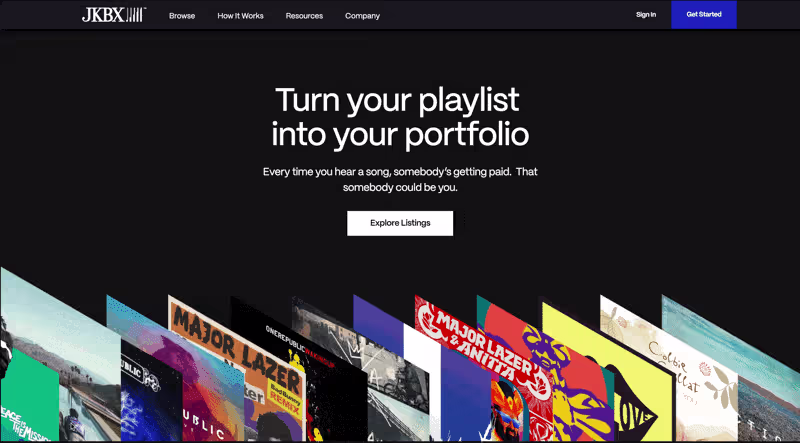The height and width of the screenshot is (443, 800).
Task: Open the How It Works menu
Action: click(x=240, y=16)
